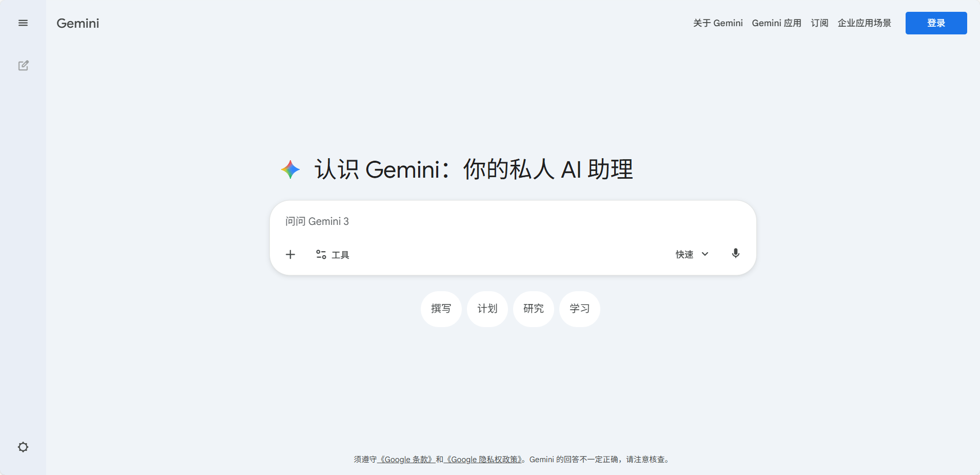Screen dimensions: 980x475
Task: Click the plus icon to add files
Action: coord(290,254)
